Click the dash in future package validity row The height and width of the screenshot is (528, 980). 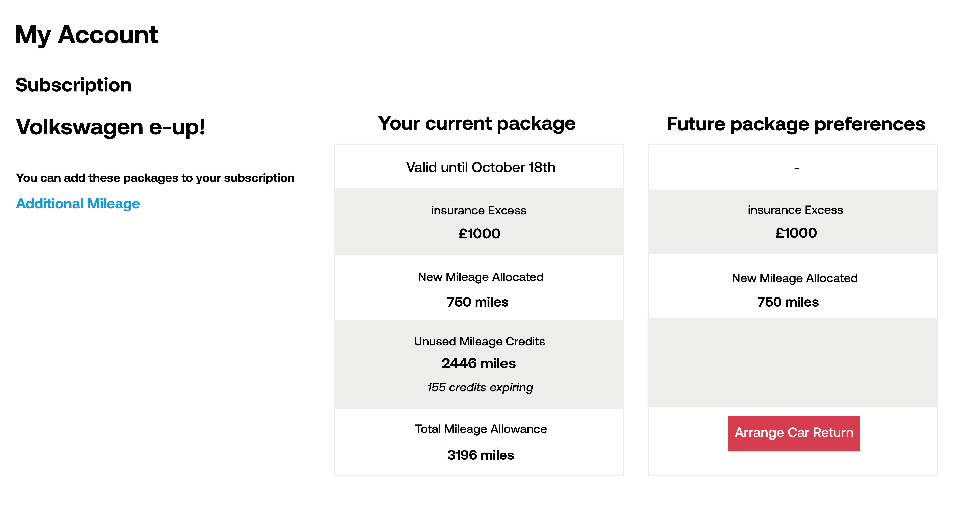797,168
